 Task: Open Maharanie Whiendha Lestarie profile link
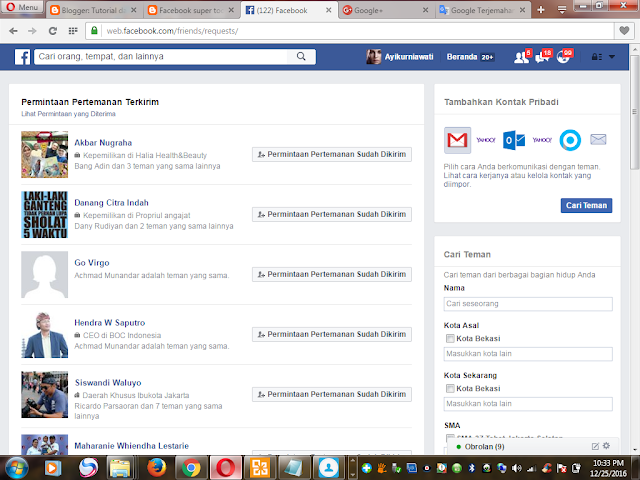point(131,446)
